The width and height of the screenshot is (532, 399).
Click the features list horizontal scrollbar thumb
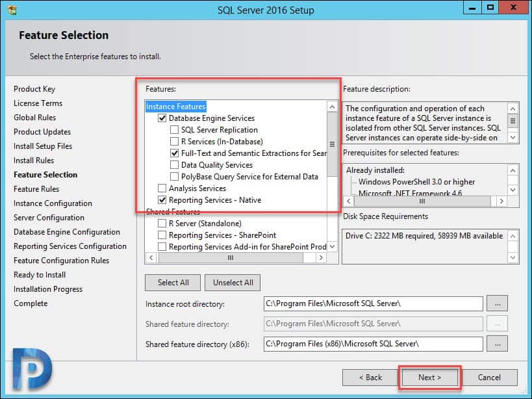tap(231, 258)
